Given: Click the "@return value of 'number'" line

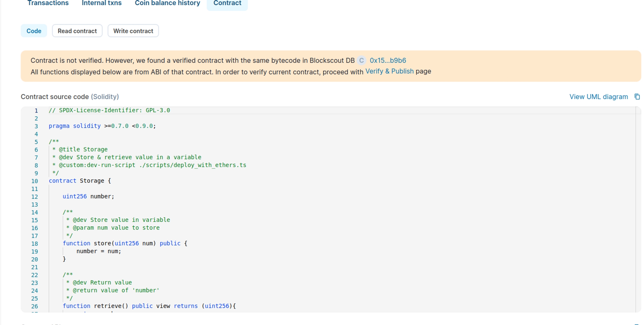Looking at the screenshot, I should click(x=113, y=290).
